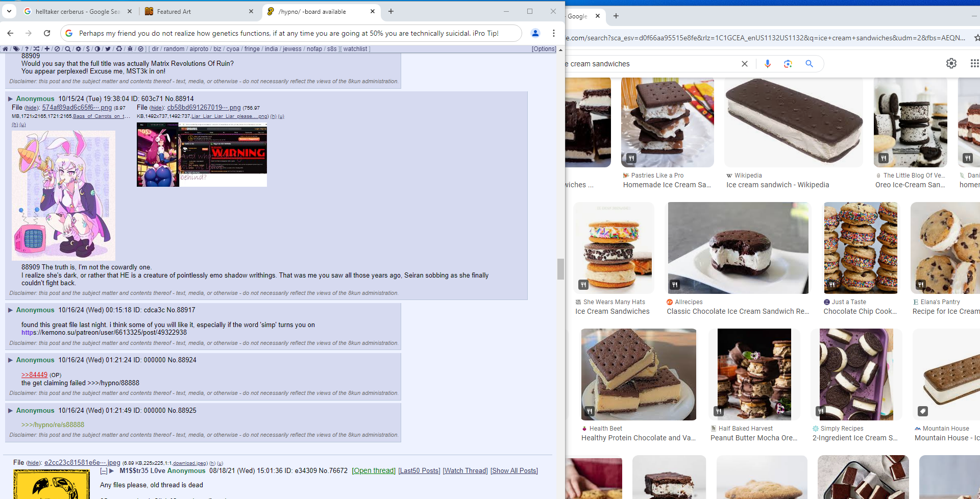This screenshot has width=980, height=499.
Task: Open the magnifier search icon in the board toolbar
Action: point(68,49)
